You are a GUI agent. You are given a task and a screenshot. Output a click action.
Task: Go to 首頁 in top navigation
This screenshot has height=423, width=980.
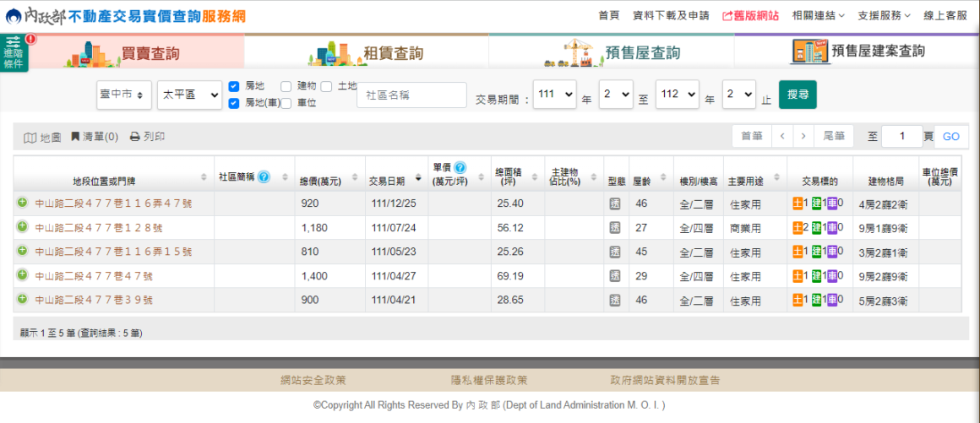coord(608,16)
